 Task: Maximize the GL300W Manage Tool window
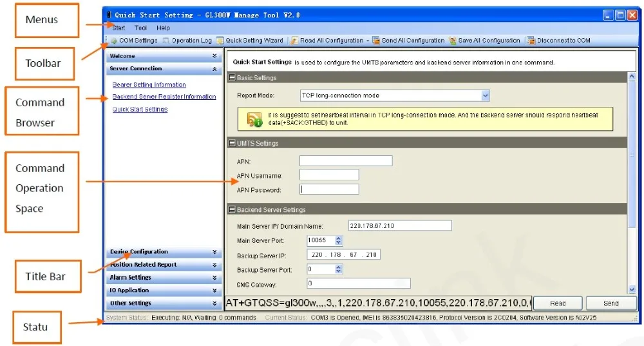pyautogui.click(x=621, y=15)
